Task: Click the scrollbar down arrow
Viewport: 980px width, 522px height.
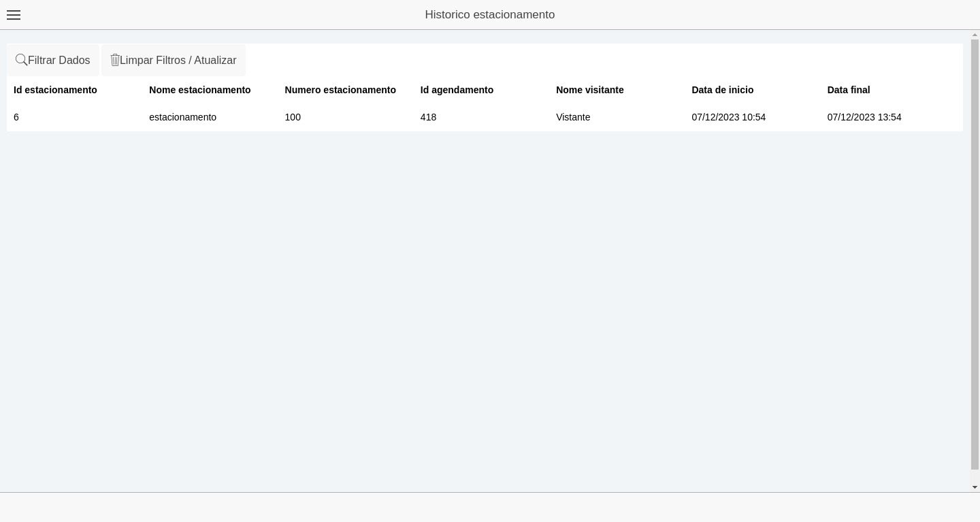Action: [975, 487]
